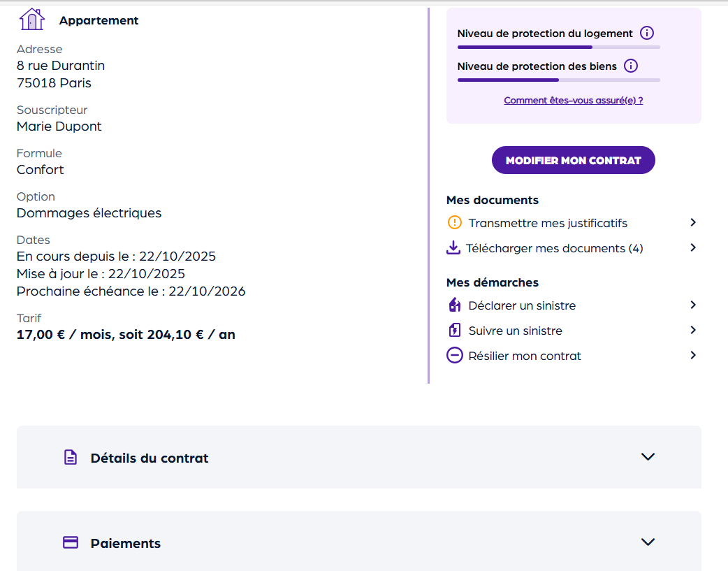
Task: Select Résilier mon contrat entry
Action: [x=525, y=356]
